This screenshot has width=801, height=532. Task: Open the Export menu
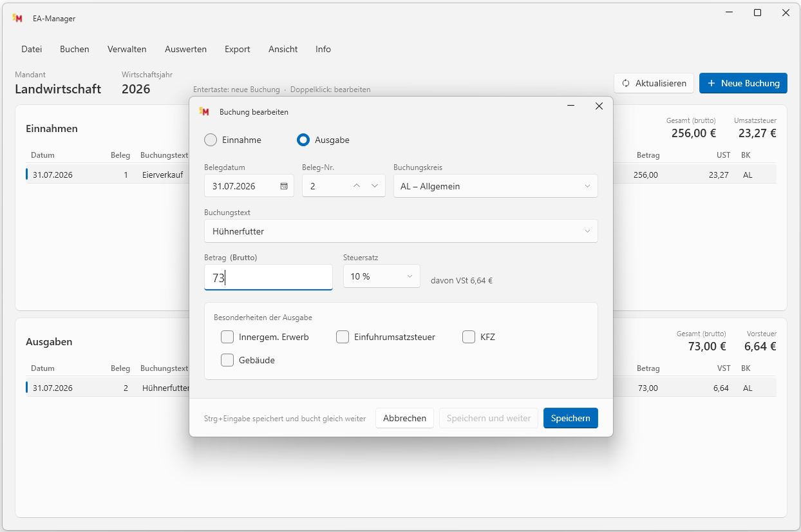(238, 49)
